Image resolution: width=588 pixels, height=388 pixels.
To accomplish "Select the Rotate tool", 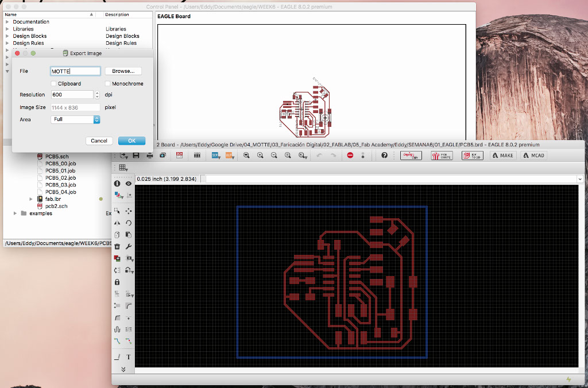I will [129, 223].
